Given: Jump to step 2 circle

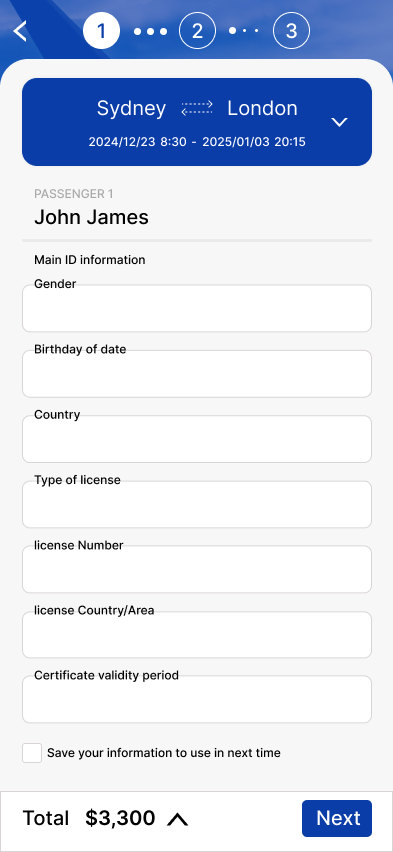Looking at the screenshot, I should click(x=197, y=31).
